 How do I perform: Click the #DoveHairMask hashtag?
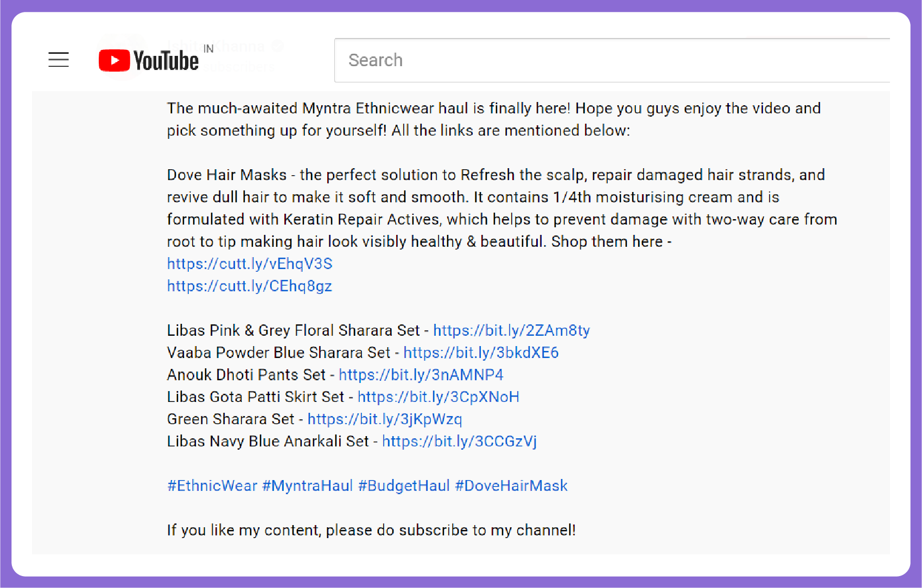(511, 485)
